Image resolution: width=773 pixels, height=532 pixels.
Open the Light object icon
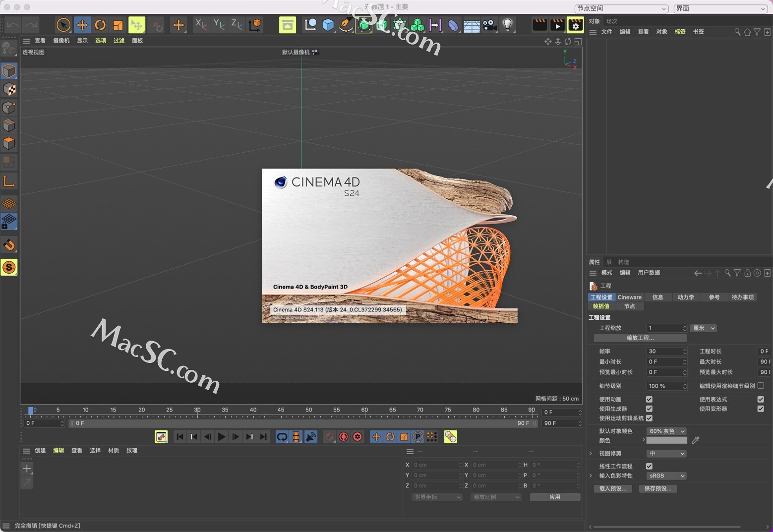pyautogui.click(x=507, y=25)
